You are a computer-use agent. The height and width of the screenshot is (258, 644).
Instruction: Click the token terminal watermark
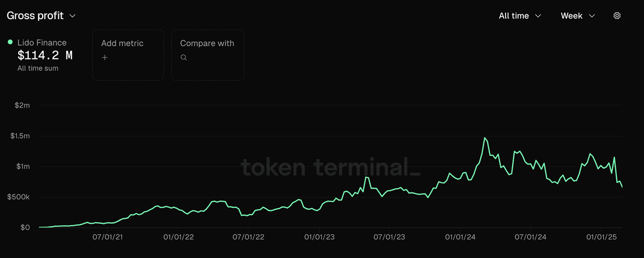coord(330,167)
